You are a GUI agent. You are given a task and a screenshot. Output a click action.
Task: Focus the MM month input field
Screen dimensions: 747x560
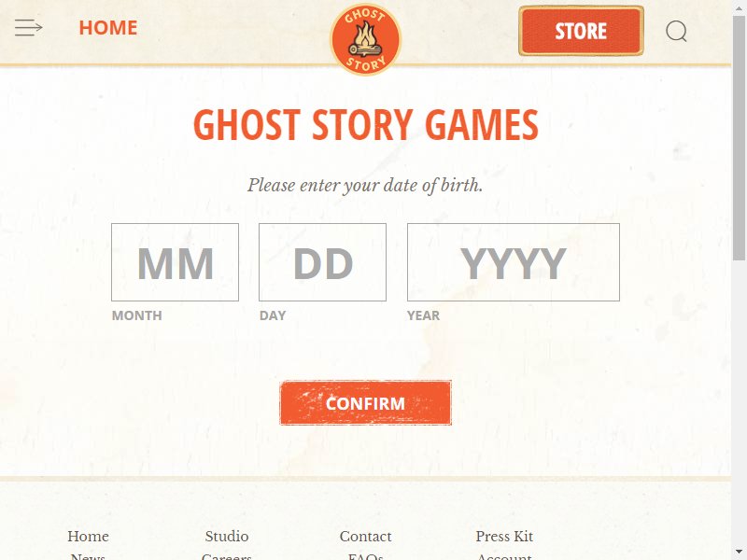[175, 262]
